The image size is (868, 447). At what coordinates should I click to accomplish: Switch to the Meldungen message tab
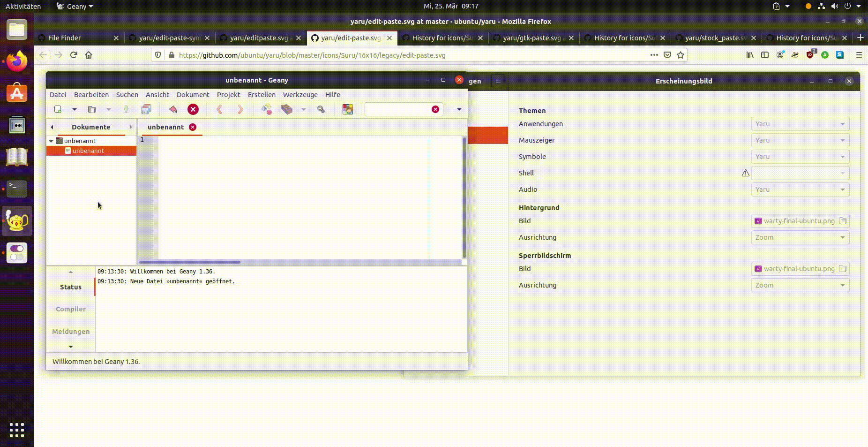(71, 332)
